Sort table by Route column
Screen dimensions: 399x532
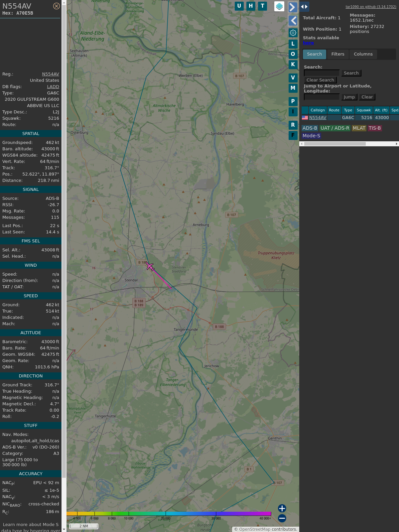(x=334, y=110)
